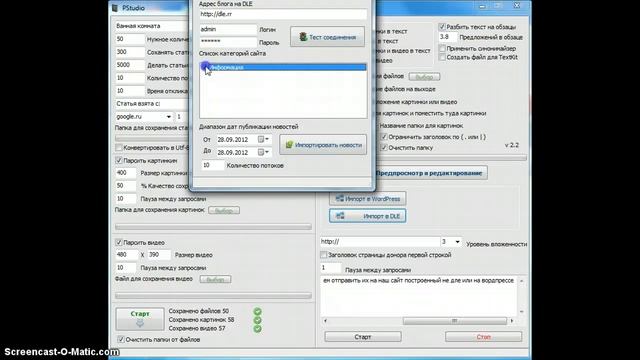Click the text area's vertical scrollbar down arrow
640x360 pixels.
(x=521, y=312)
